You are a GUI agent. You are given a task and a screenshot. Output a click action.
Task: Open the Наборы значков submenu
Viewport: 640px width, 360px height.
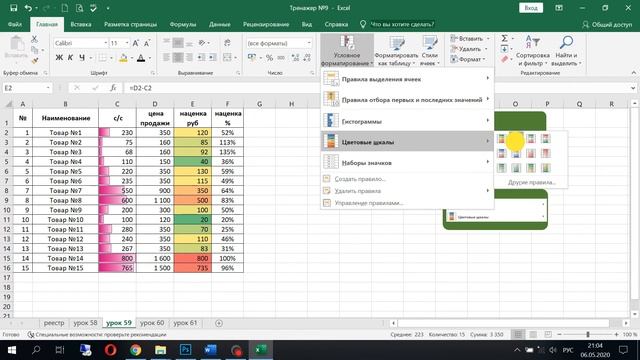tap(407, 162)
